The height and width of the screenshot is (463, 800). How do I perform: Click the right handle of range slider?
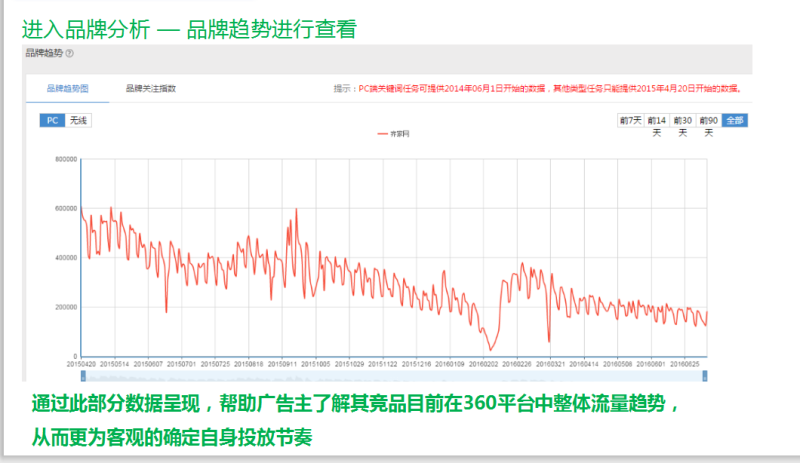pyautogui.click(x=707, y=376)
